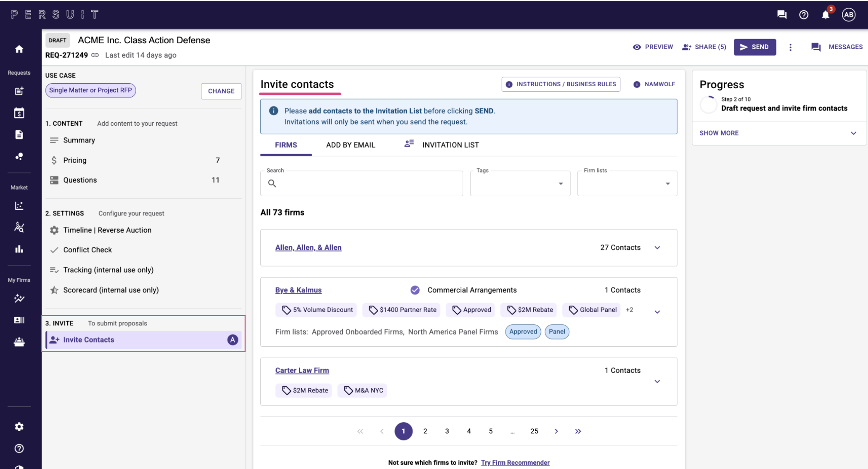The image size is (868, 469).
Task: Open sparkle trend icon under My Firms
Action: tap(19, 298)
